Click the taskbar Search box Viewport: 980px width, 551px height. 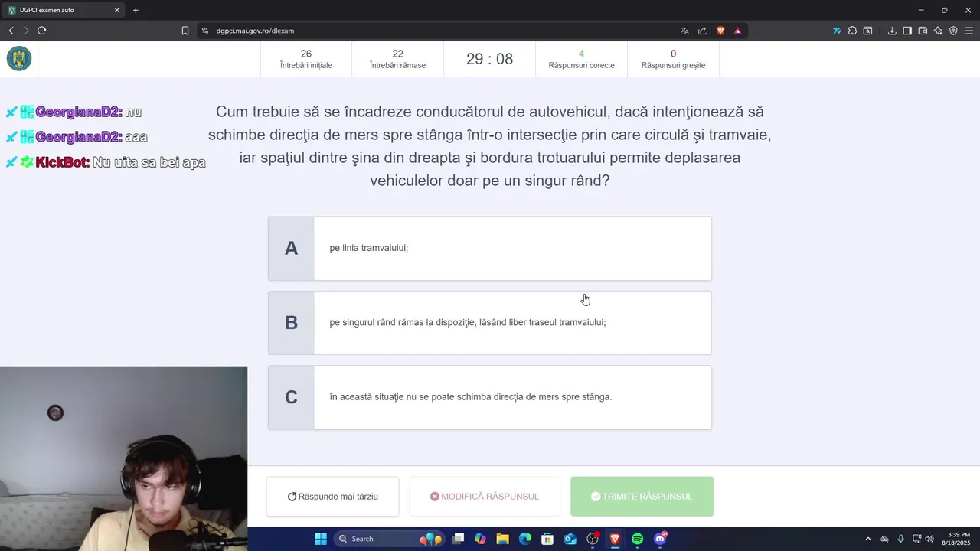coord(390,539)
